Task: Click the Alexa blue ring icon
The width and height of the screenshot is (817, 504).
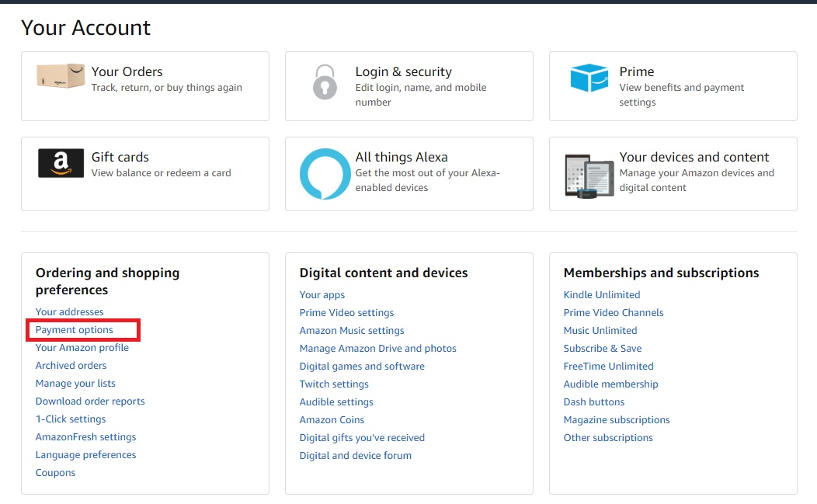Action: (x=325, y=174)
